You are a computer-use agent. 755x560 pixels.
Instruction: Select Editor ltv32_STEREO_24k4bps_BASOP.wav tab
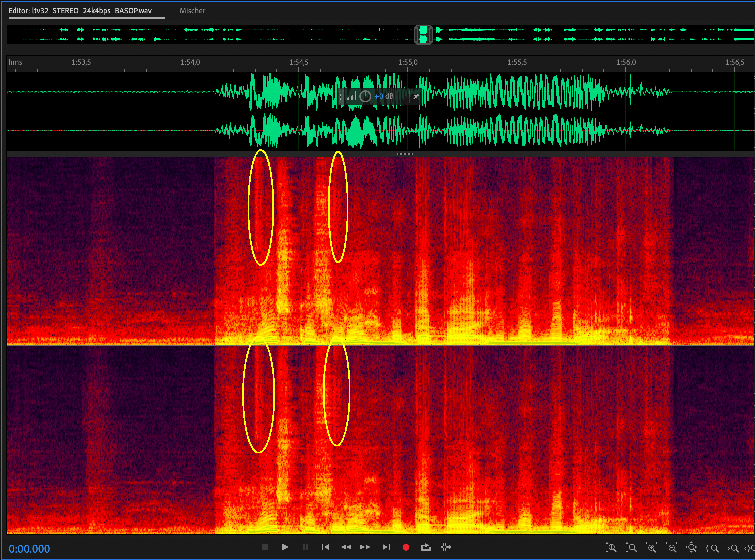[80, 11]
